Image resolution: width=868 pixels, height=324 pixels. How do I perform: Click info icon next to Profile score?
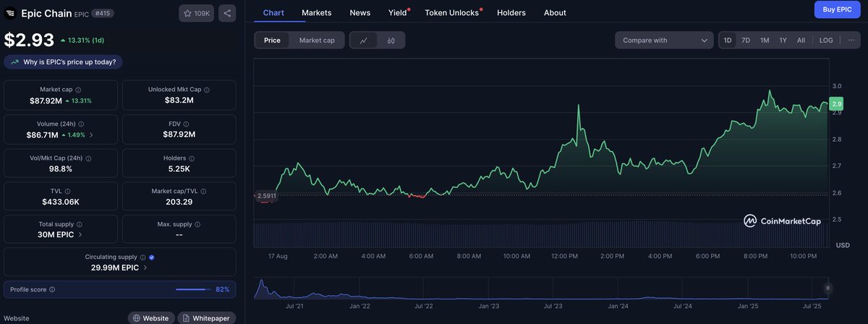[x=51, y=289]
